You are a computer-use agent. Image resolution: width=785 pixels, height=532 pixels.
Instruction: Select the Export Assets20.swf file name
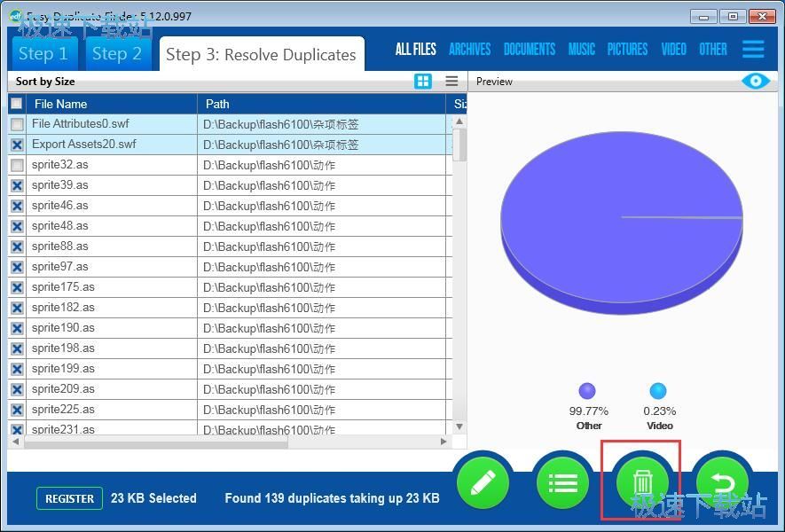[83, 145]
